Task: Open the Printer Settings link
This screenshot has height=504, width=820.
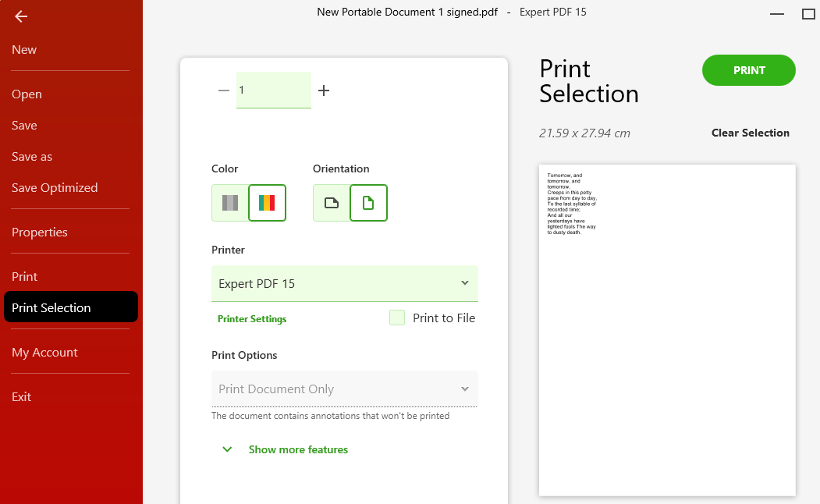Action: pyautogui.click(x=252, y=319)
